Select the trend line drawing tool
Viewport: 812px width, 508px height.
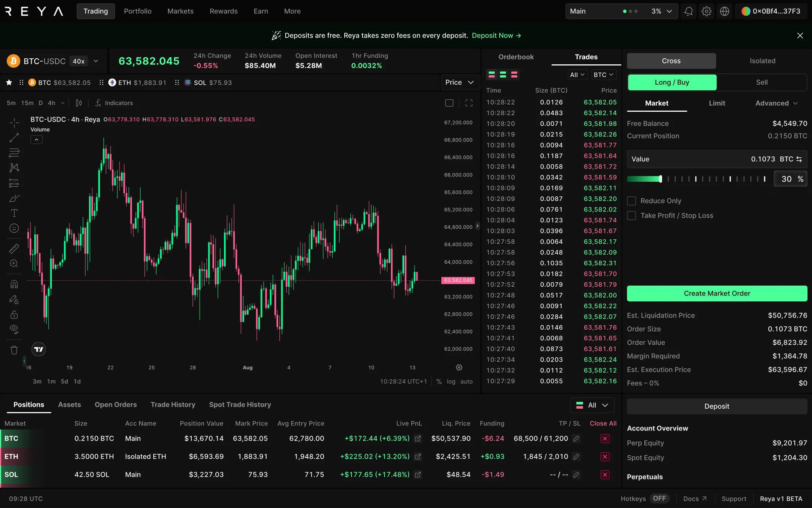coord(14,138)
